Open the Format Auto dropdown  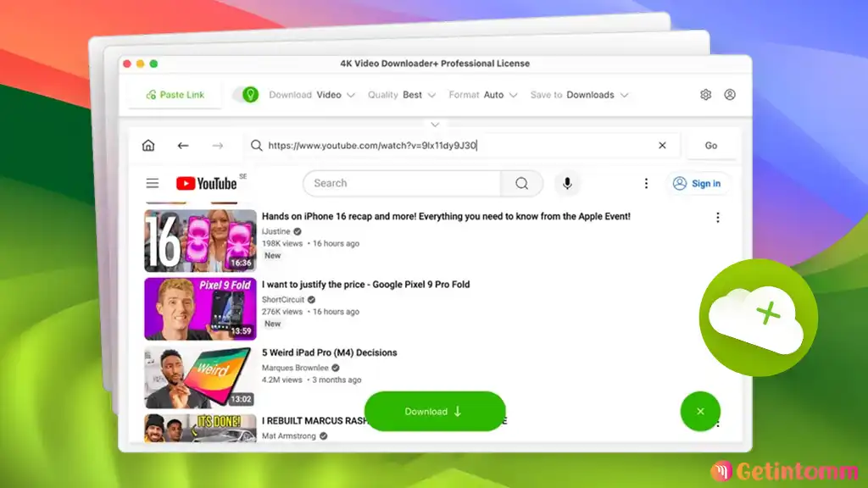tap(482, 95)
